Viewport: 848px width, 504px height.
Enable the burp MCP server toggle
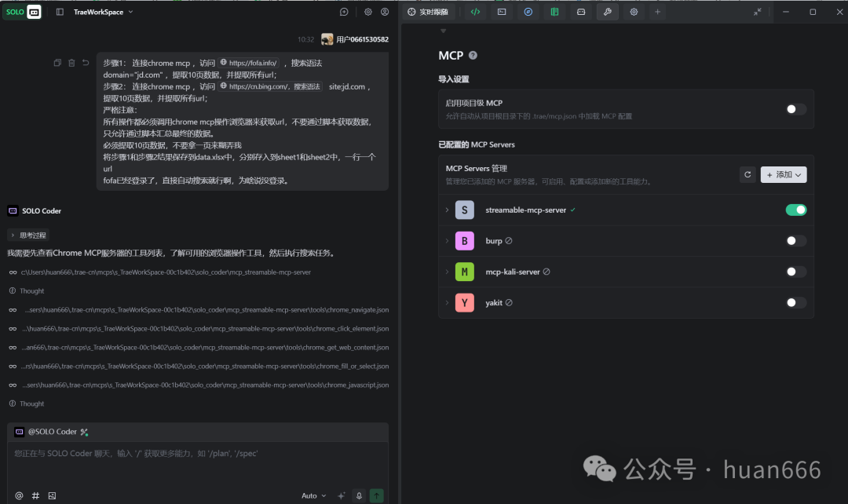[795, 241]
